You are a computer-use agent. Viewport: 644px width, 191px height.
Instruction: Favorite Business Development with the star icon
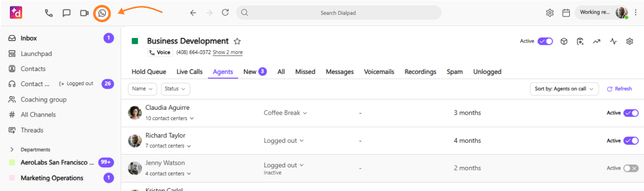[x=237, y=41]
